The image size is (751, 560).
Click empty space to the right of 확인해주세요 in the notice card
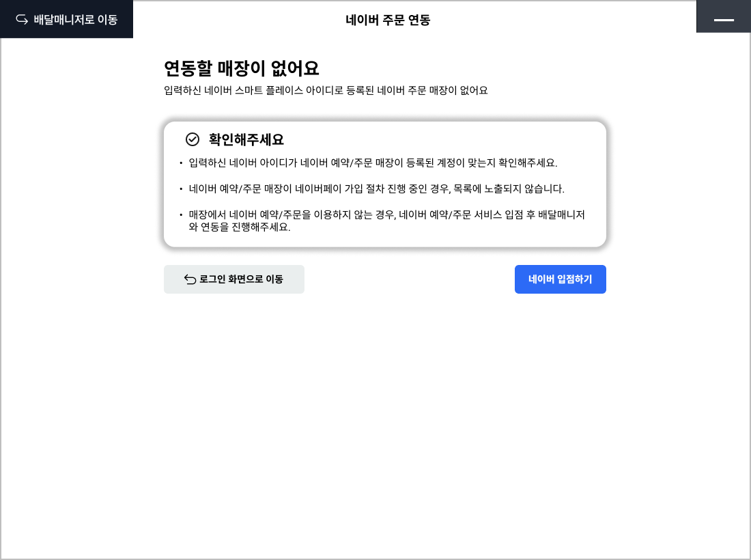tap(444, 139)
